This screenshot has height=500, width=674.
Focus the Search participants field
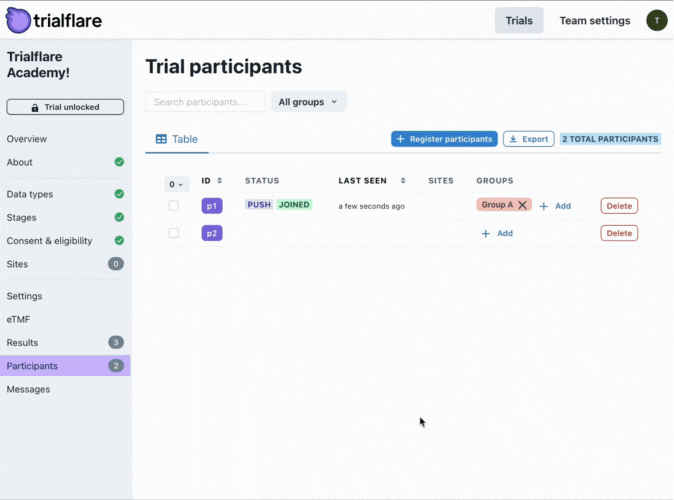(x=205, y=102)
